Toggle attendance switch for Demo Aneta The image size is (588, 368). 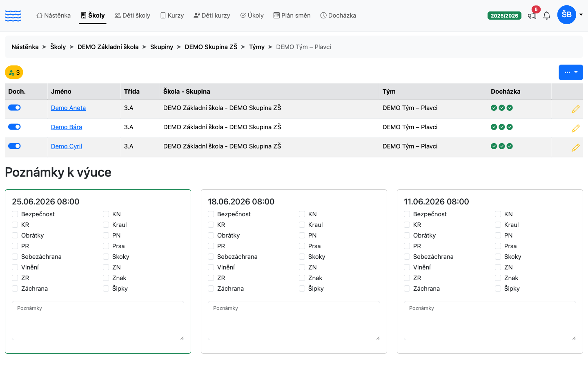point(14,108)
